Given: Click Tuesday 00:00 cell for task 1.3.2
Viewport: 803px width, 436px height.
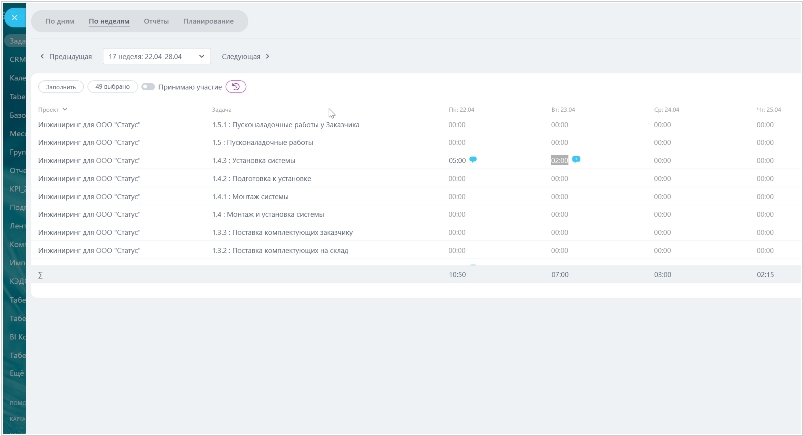Looking at the screenshot, I should [x=559, y=251].
